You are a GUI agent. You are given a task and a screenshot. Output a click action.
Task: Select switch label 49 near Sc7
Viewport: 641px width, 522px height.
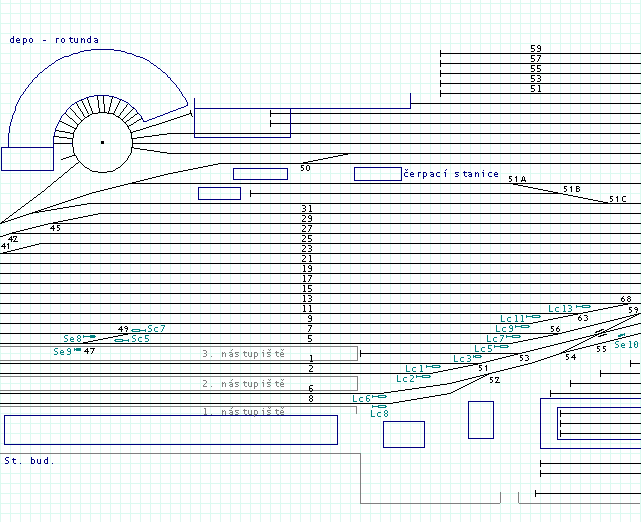(123, 329)
